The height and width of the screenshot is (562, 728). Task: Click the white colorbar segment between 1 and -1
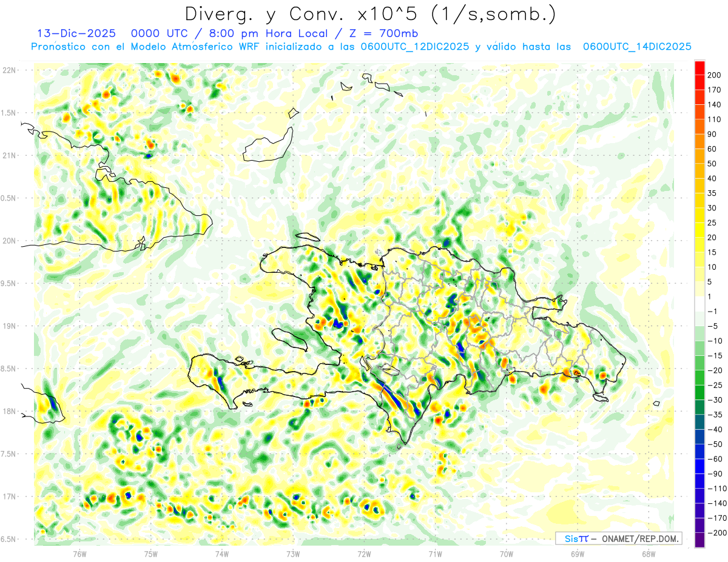(x=699, y=304)
